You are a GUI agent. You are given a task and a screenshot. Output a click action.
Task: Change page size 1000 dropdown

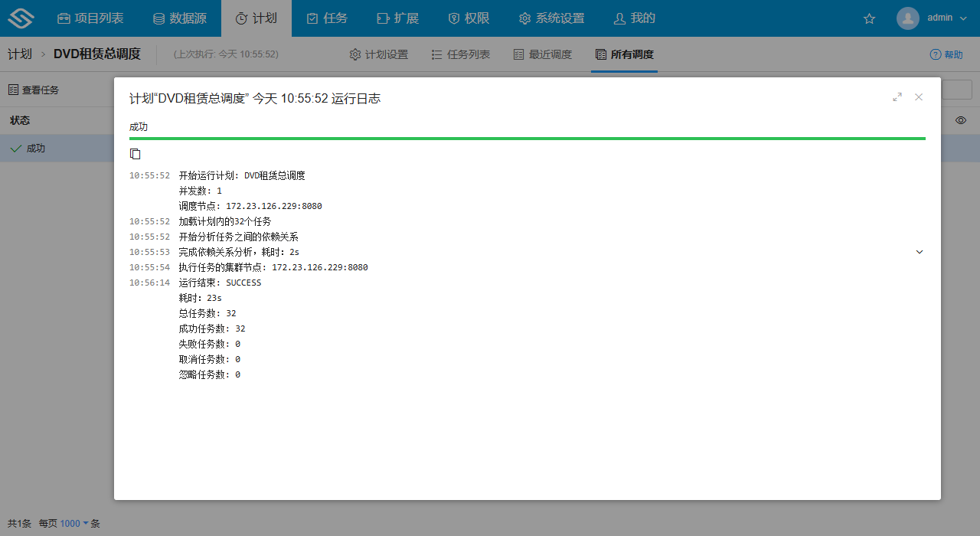(74, 524)
